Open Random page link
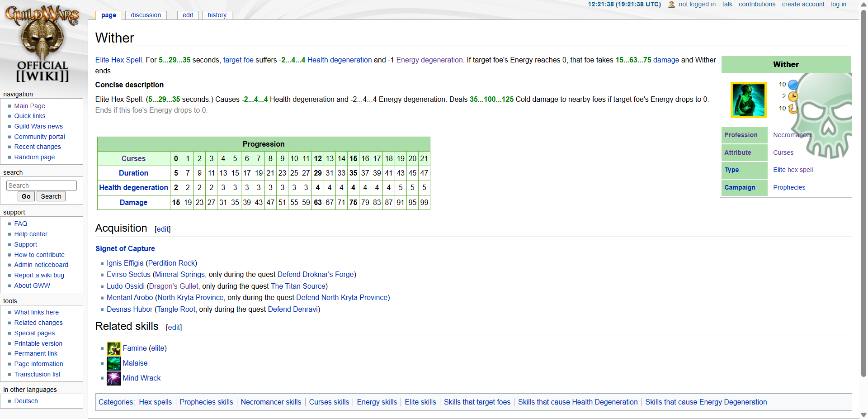 coord(34,157)
